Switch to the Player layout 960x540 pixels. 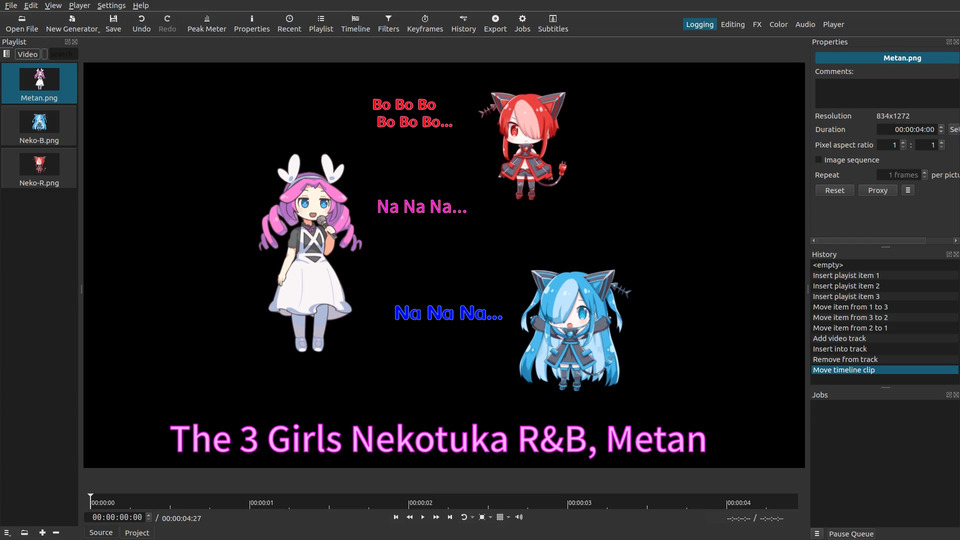point(833,24)
